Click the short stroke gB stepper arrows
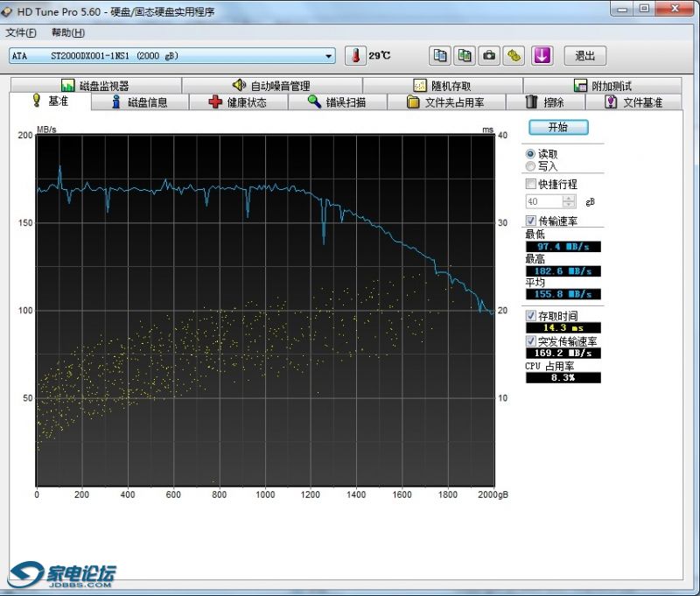Viewport: 700px width, 596px height. click(569, 201)
